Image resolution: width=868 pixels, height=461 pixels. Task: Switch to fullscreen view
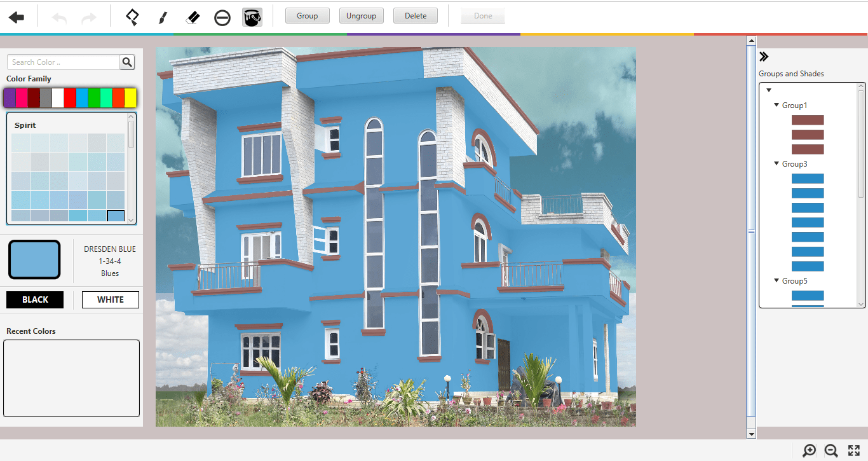854,450
